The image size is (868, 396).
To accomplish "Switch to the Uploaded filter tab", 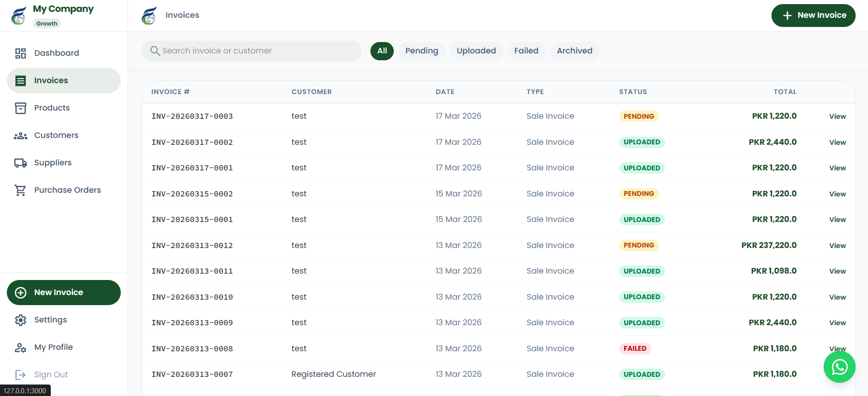I will [476, 51].
